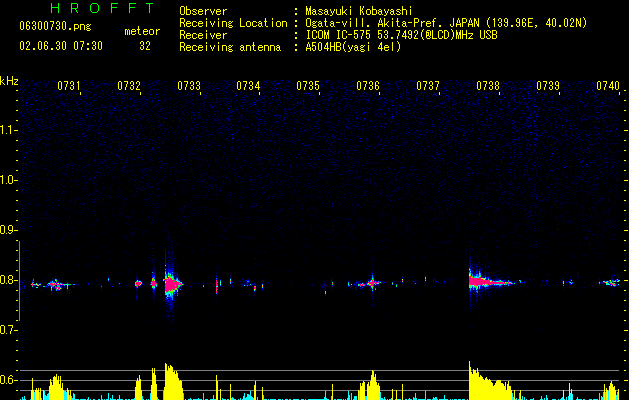Viewport: 629px width, 400px height.
Task: Click the 0.7 kHz axis label
Action: (8, 330)
